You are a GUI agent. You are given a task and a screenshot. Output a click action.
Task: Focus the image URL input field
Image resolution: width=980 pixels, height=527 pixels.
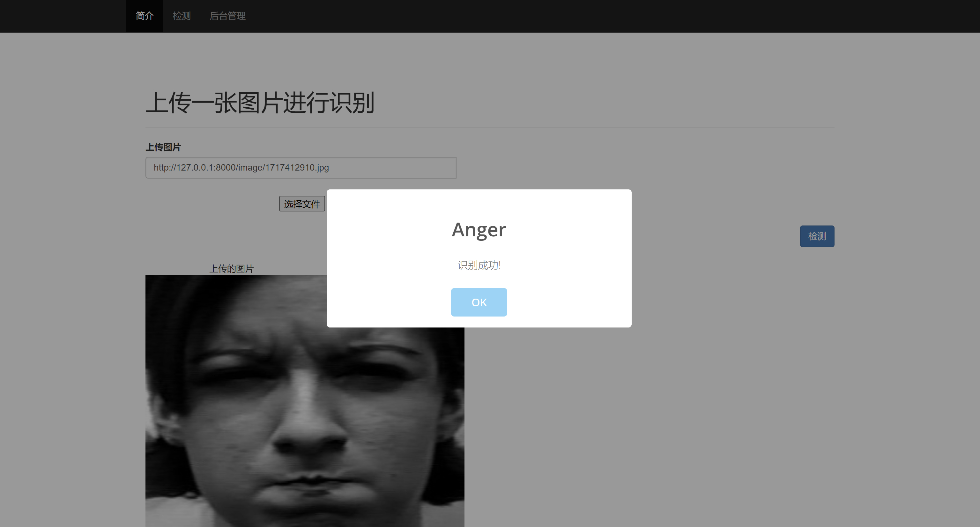tap(301, 168)
